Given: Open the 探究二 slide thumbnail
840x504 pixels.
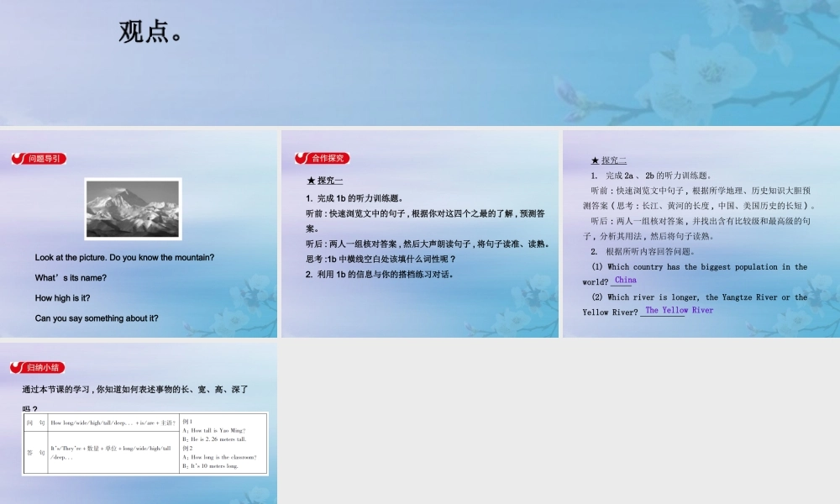Looking at the screenshot, I should coord(701,234).
